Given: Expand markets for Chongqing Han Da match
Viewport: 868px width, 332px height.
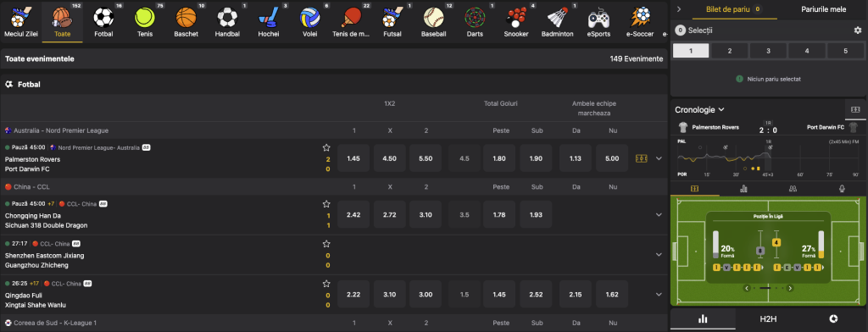Looking at the screenshot, I should (659, 214).
